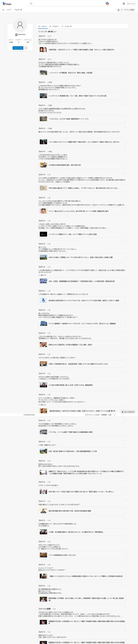Click the search magnifier icon

[x=31, y=4]
